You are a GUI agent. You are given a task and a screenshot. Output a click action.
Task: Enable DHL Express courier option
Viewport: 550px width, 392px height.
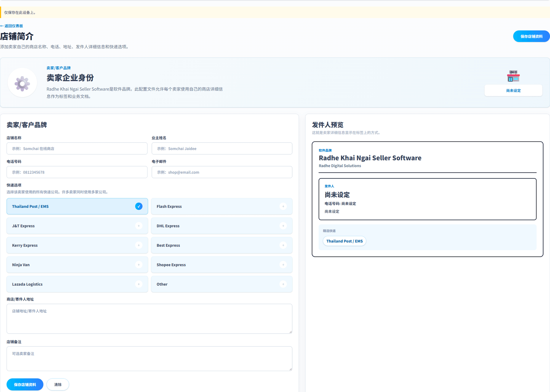click(x=221, y=226)
